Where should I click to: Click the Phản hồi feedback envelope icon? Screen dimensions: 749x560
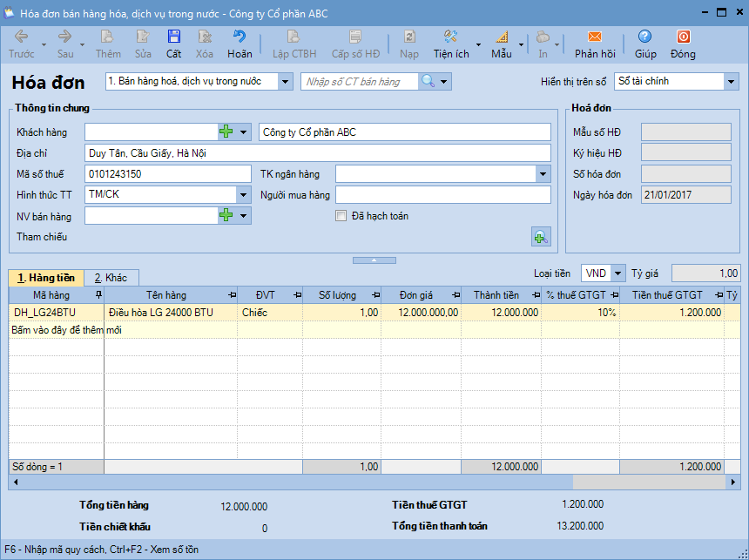(595, 37)
